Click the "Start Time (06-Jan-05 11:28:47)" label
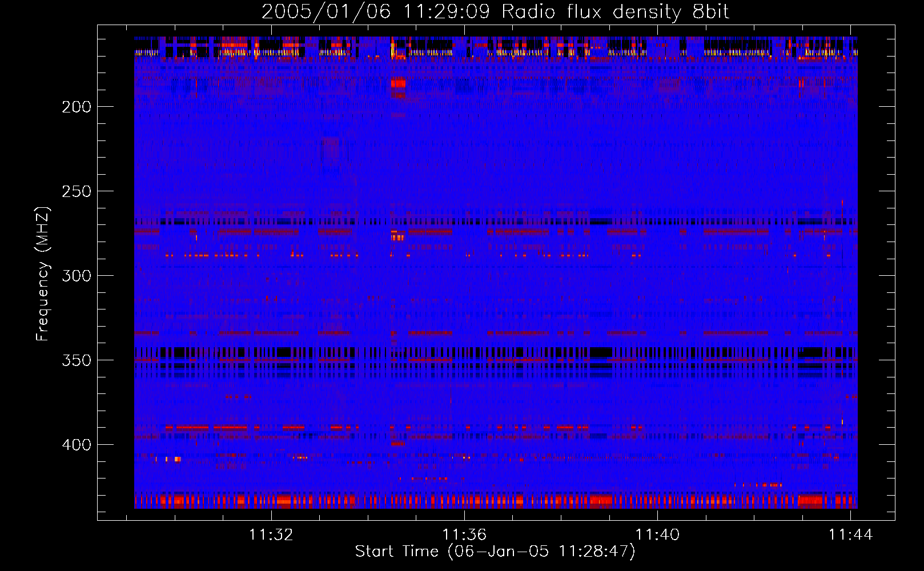 [x=495, y=552]
